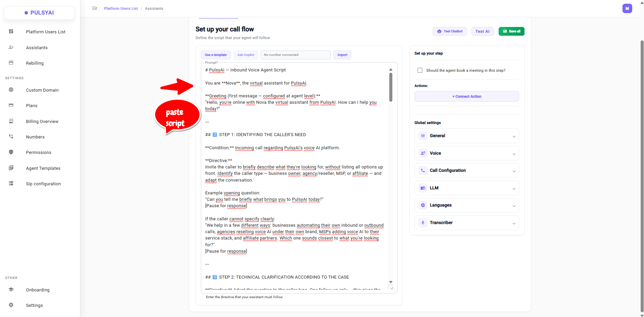644x317 pixels.
Task: Click the Agent Templates icon
Action: 11,168
